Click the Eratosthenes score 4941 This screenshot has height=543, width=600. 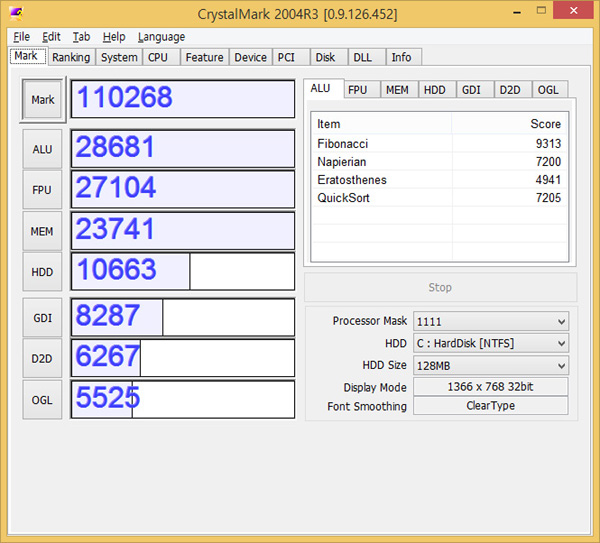(x=548, y=179)
